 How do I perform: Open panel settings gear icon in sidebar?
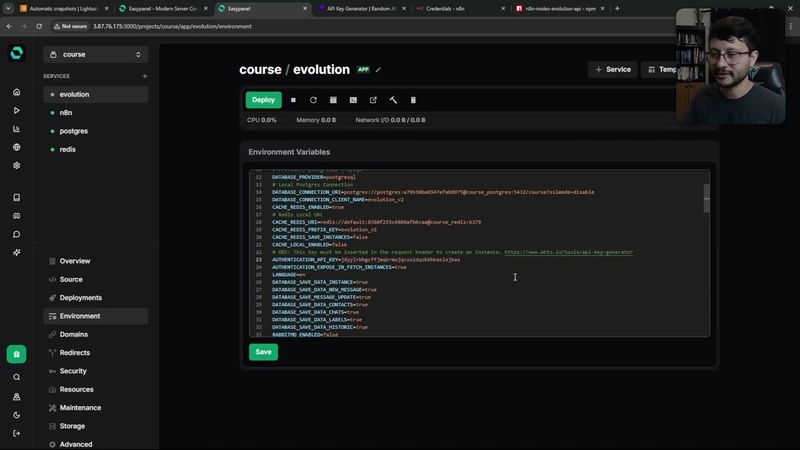[16, 166]
